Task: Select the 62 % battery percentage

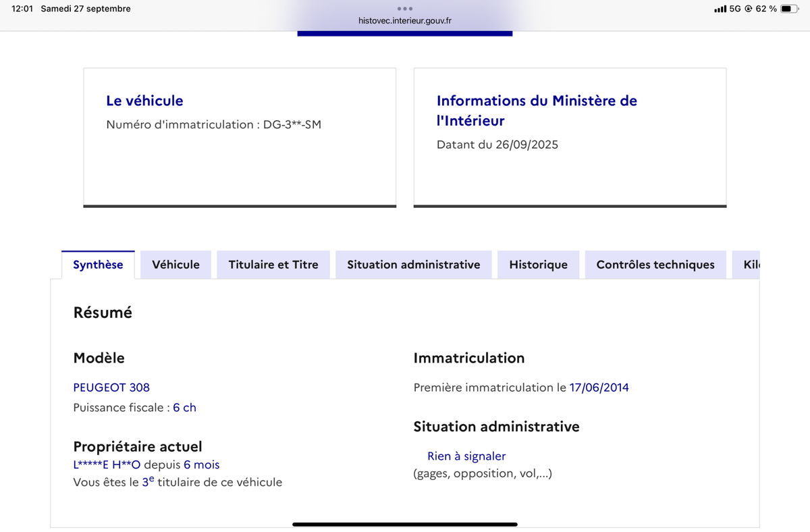Action: (x=766, y=9)
